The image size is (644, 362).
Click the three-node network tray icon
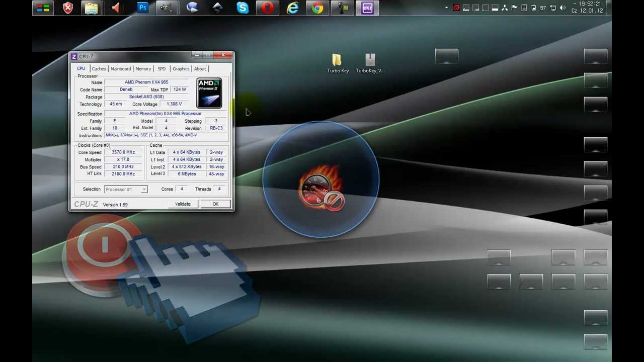pyautogui.click(x=505, y=8)
